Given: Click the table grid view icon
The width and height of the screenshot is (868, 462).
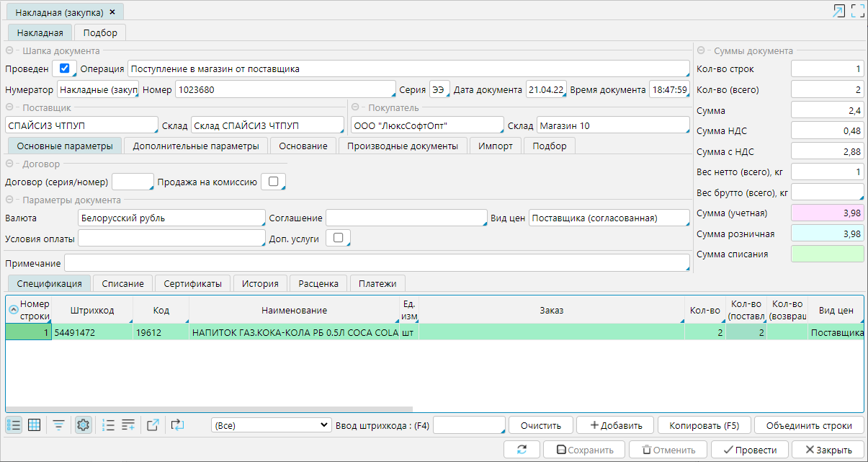Looking at the screenshot, I should 34,425.
